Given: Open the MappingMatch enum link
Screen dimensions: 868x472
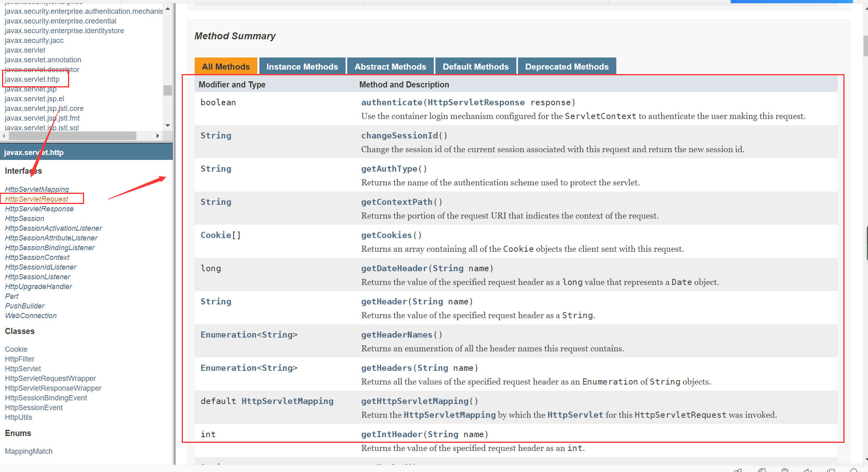Looking at the screenshot, I should [x=29, y=451].
